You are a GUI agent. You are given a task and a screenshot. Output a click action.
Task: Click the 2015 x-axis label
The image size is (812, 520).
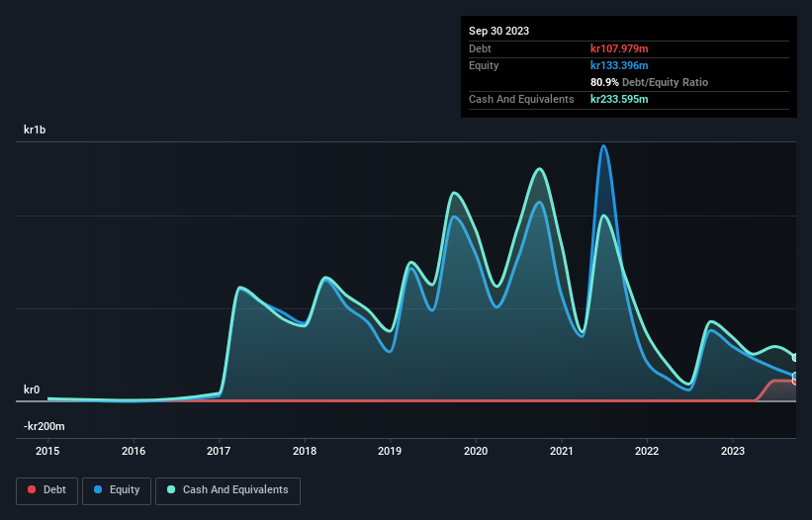coord(47,451)
